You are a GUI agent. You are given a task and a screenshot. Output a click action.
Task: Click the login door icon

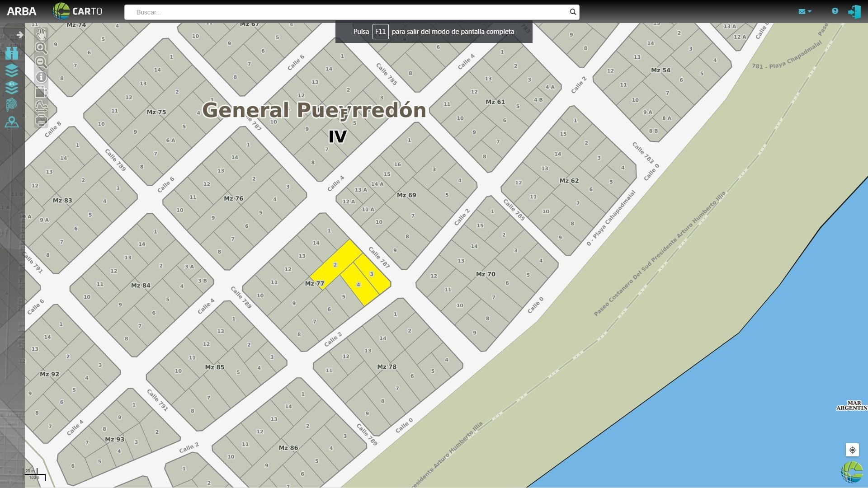854,12
